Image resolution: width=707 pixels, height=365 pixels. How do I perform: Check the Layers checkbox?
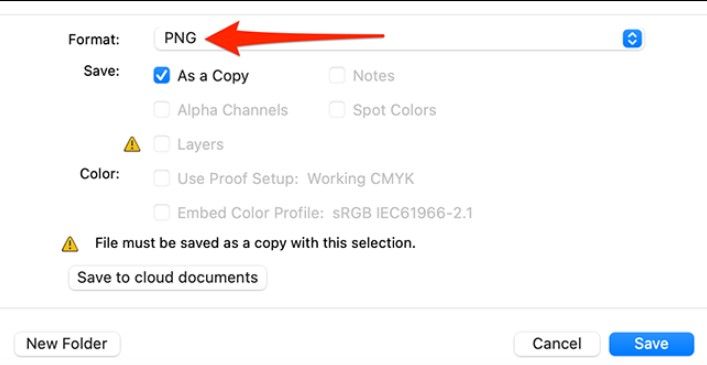click(161, 144)
